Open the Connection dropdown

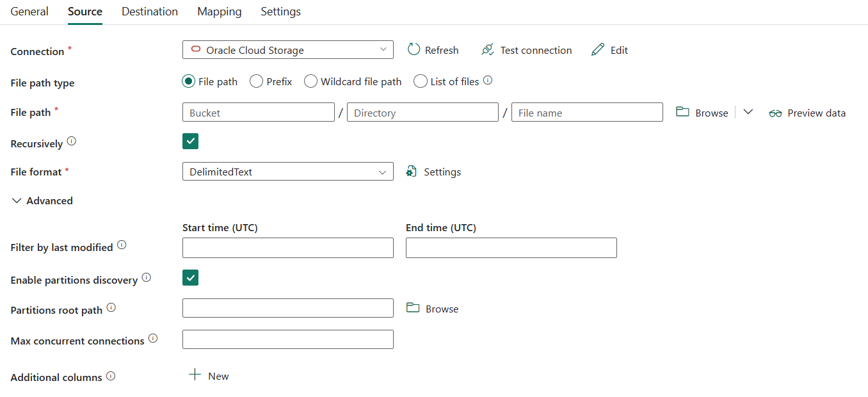tap(288, 49)
